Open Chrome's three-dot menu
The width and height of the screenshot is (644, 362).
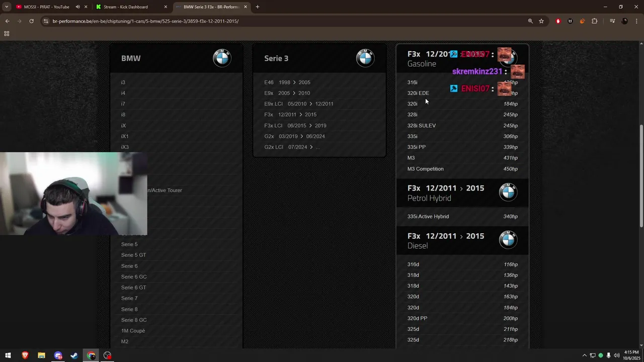[x=636, y=21]
